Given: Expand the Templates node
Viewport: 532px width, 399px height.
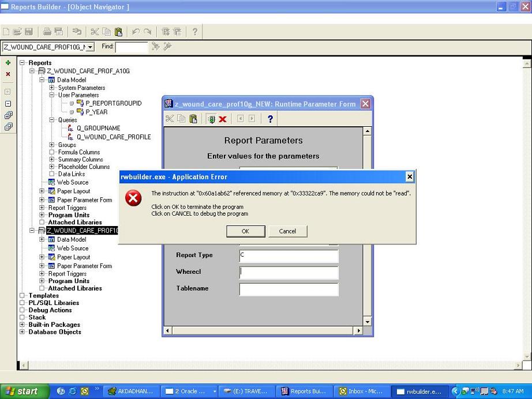Looking at the screenshot, I should point(23,295).
